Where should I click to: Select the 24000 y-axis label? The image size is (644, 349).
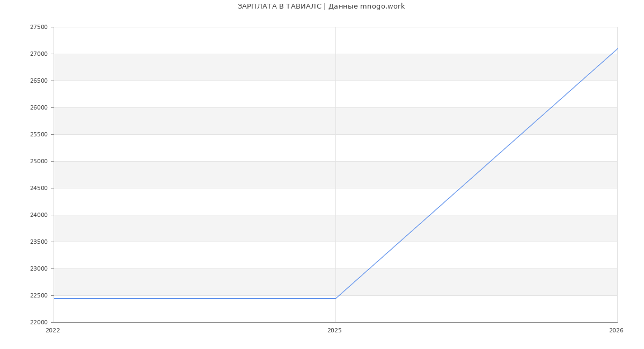click(39, 215)
